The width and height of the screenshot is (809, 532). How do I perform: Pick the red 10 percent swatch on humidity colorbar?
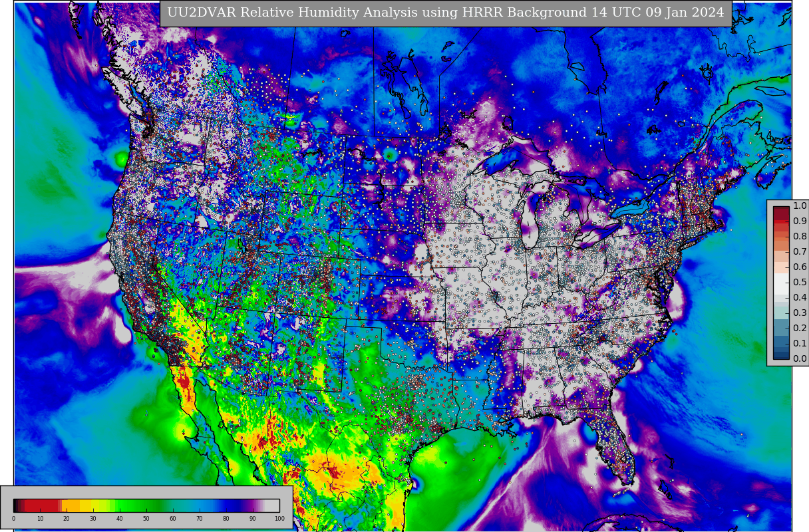click(x=41, y=505)
